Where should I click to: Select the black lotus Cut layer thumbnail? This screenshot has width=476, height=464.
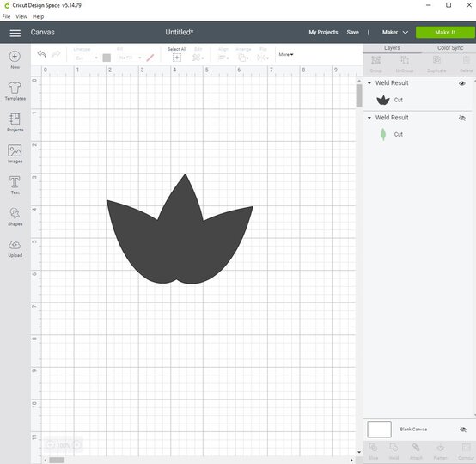tap(383, 100)
